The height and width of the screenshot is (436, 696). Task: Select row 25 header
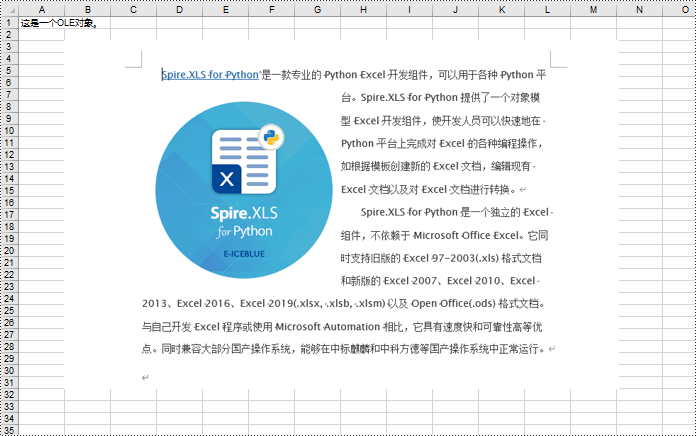pos(9,310)
